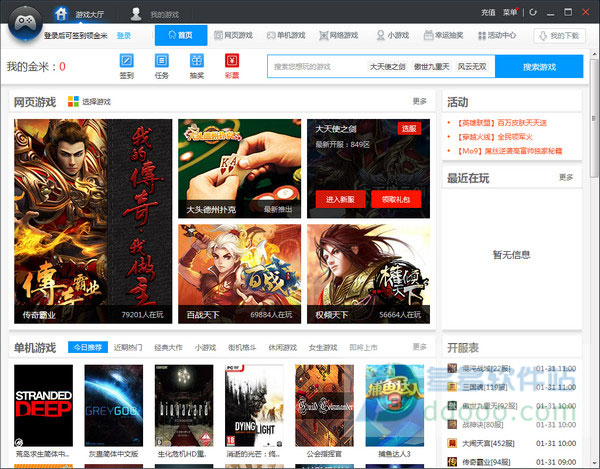The height and width of the screenshot is (469, 600).
Task: Open the 我的游戏 user tab
Action: point(155,14)
